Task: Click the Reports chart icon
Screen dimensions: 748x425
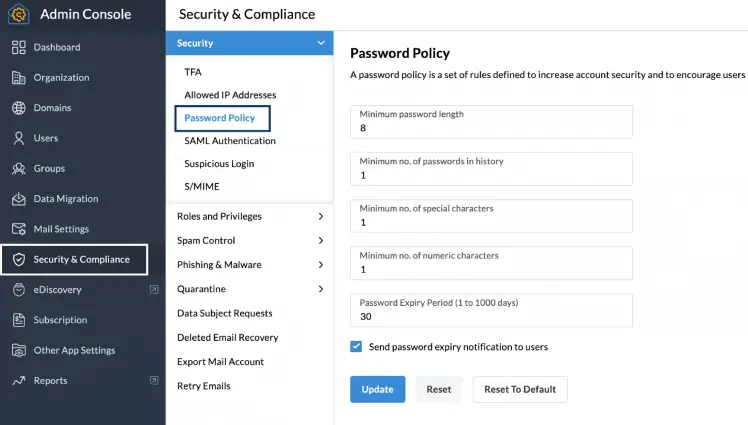Action: tap(19, 381)
